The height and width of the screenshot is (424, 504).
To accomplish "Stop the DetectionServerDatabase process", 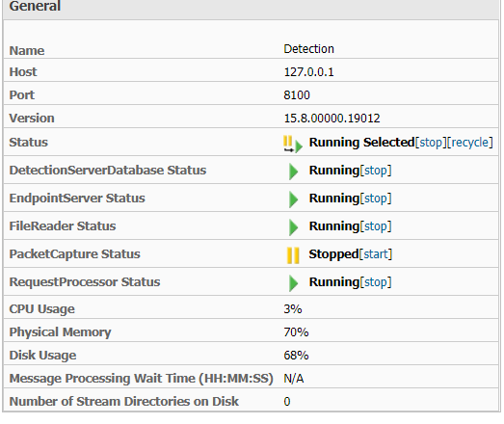I will click(376, 171).
